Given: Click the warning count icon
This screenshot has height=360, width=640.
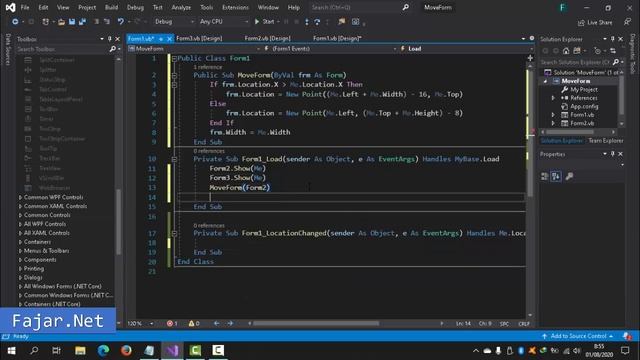Looking at the screenshot, I should pyautogui.click(x=191, y=323).
